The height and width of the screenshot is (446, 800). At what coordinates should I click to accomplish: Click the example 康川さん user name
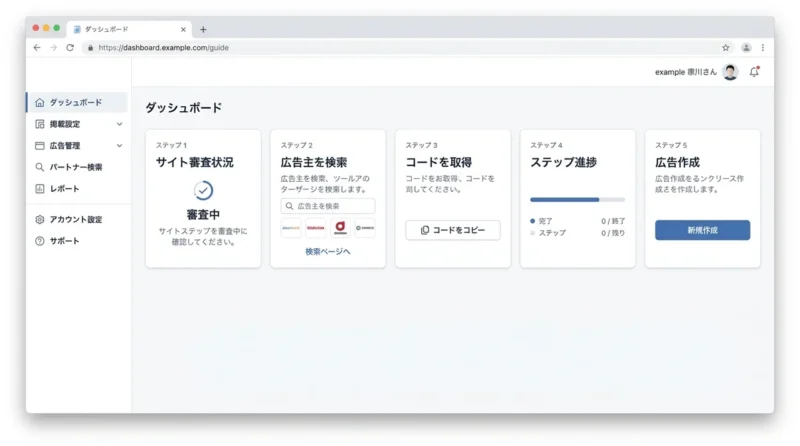pos(686,72)
